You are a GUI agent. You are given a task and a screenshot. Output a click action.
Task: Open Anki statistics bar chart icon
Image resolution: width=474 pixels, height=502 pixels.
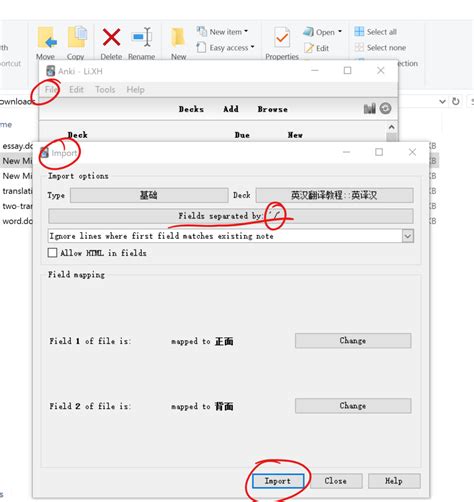pyautogui.click(x=369, y=108)
